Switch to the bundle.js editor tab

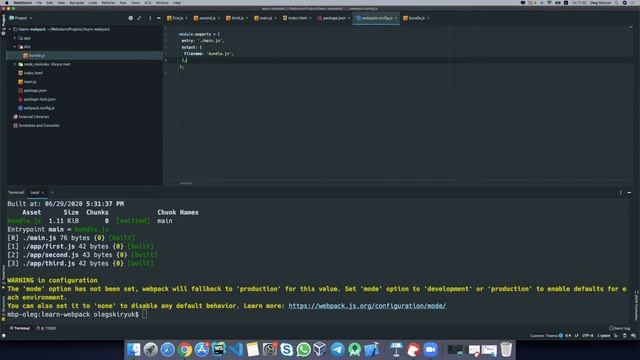[x=416, y=18]
